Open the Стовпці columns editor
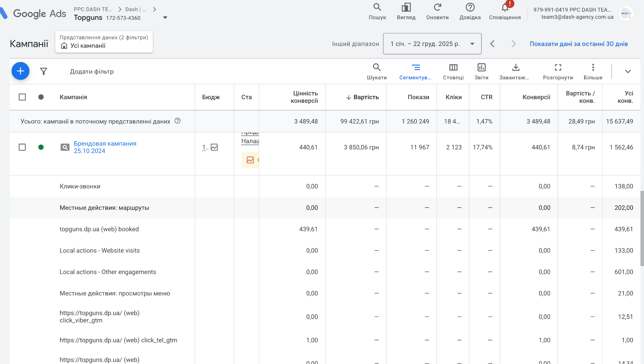 coord(453,71)
